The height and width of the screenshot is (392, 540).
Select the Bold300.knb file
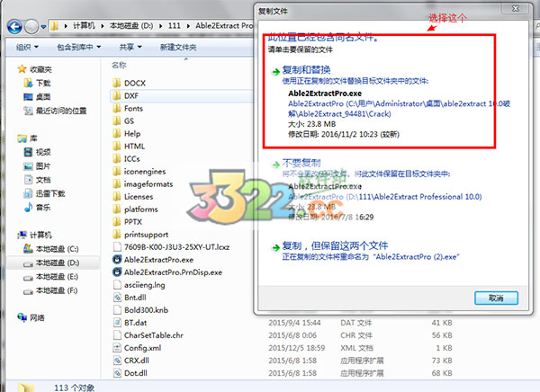(146, 310)
